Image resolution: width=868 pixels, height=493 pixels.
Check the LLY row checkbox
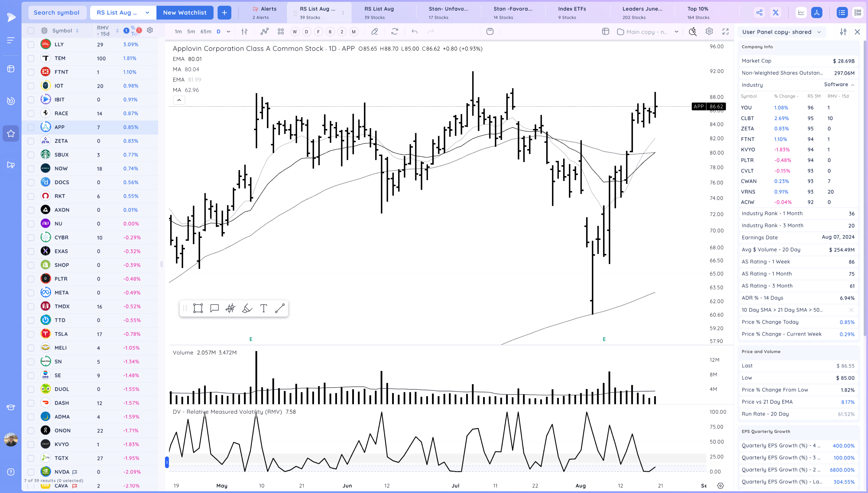31,44
